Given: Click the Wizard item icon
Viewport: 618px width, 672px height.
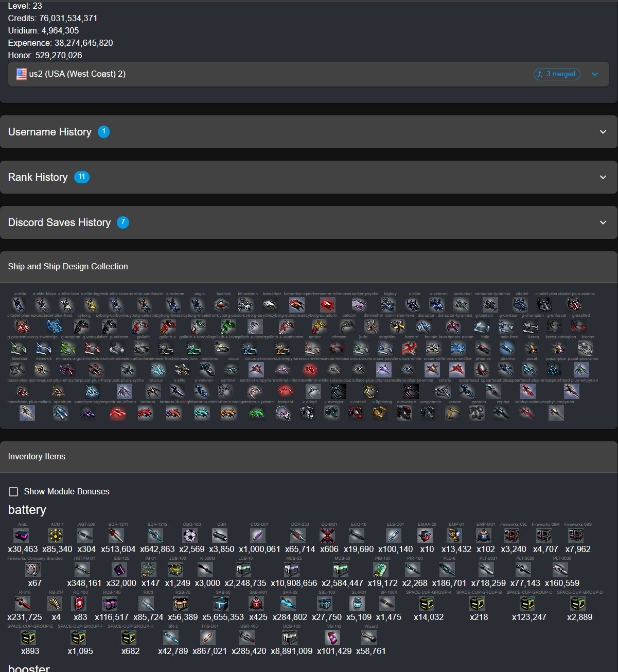Looking at the screenshot, I should [x=369, y=637].
